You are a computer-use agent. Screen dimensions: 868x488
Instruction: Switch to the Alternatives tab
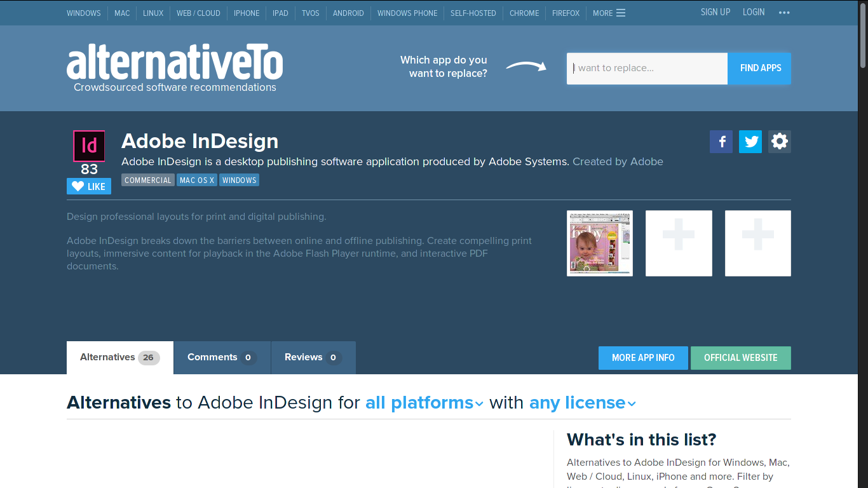120,358
